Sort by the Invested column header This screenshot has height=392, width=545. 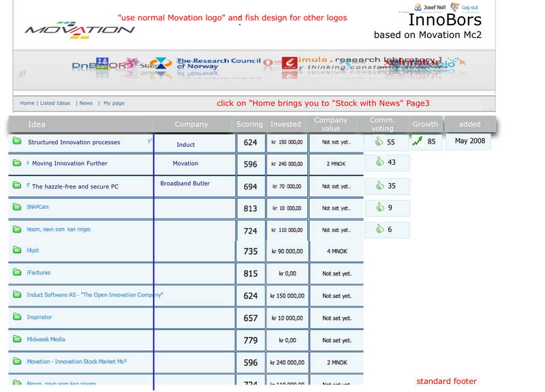285,125
